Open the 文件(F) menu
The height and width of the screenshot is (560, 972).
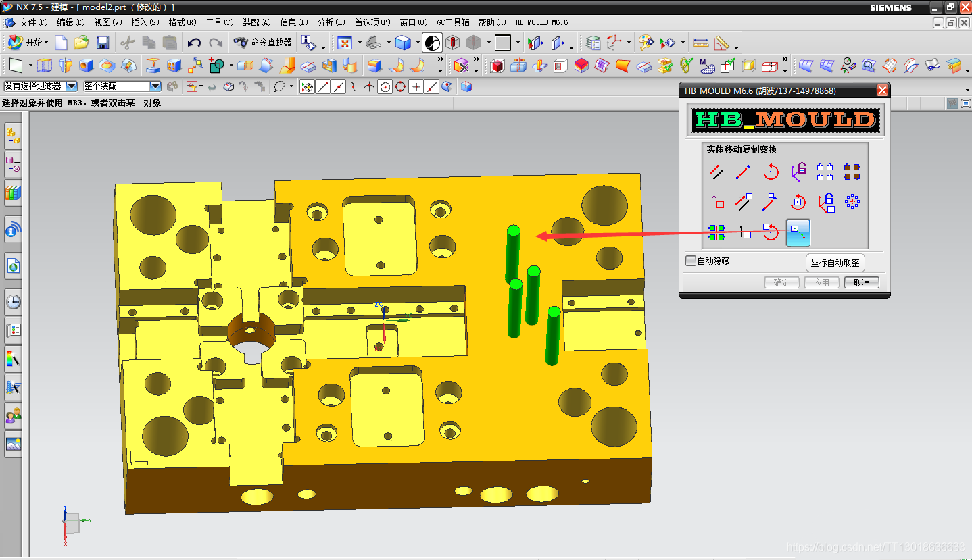(34, 22)
